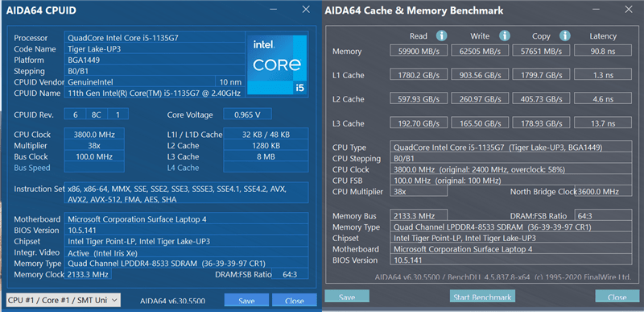
Task: Close the AIDA64 CPUID window
Action: 306,10
